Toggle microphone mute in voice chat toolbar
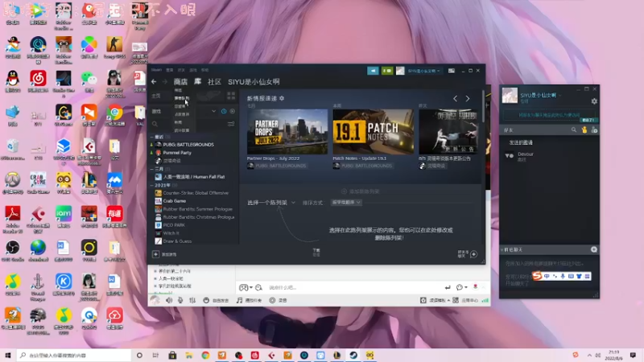Screen dimensions: 644x362 point(180,300)
